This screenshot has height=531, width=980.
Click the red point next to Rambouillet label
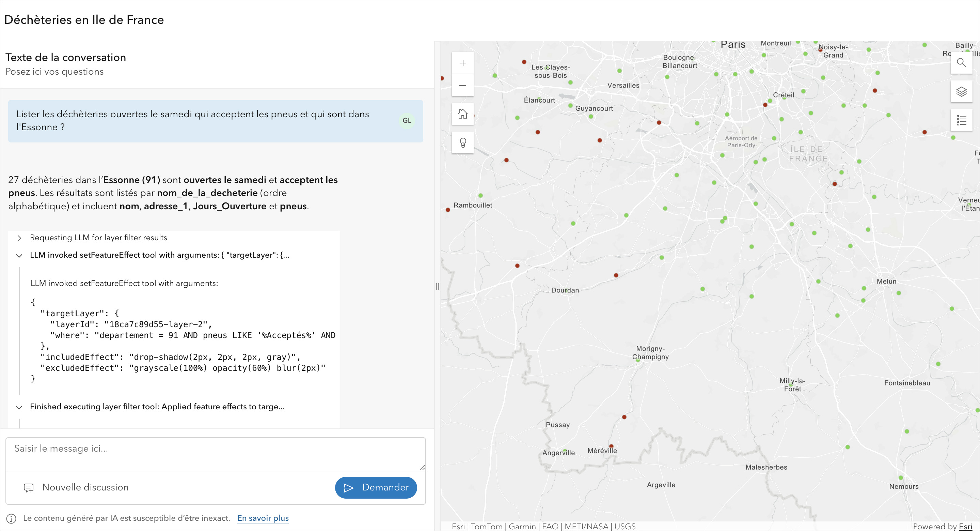tap(448, 210)
